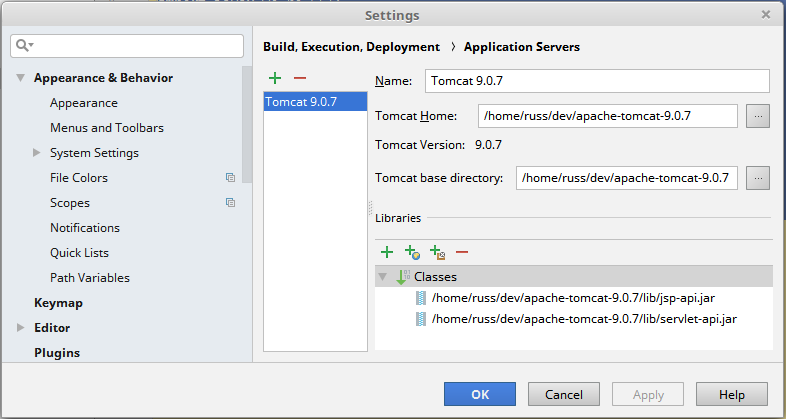Expand System Settings node
Image resolution: width=786 pixels, height=419 pixels.
click(37, 152)
